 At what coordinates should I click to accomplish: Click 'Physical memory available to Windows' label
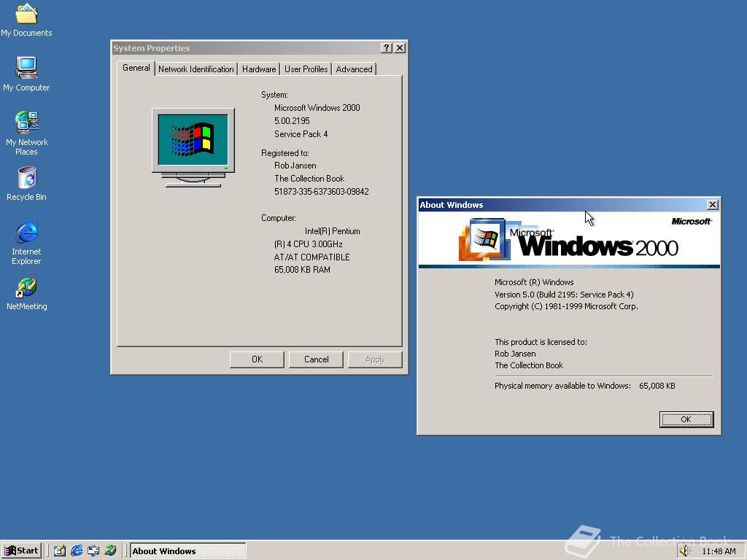click(x=562, y=386)
